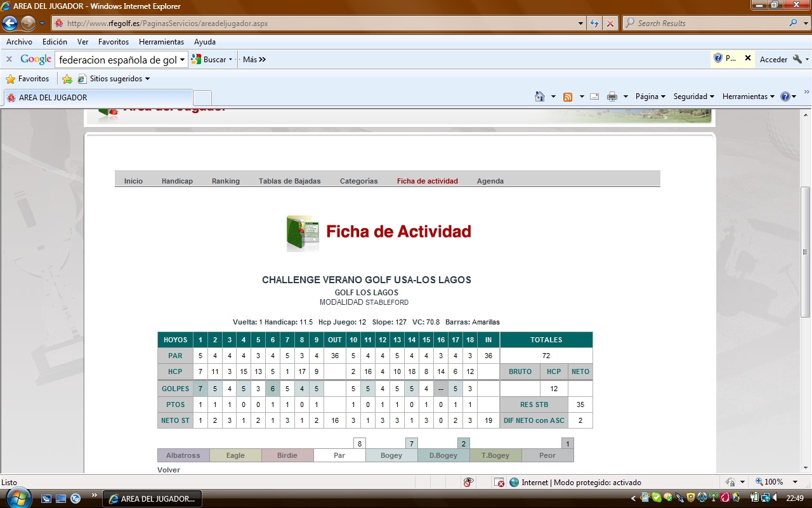Expand the Seguridad menu dropdown

(712, 97)
